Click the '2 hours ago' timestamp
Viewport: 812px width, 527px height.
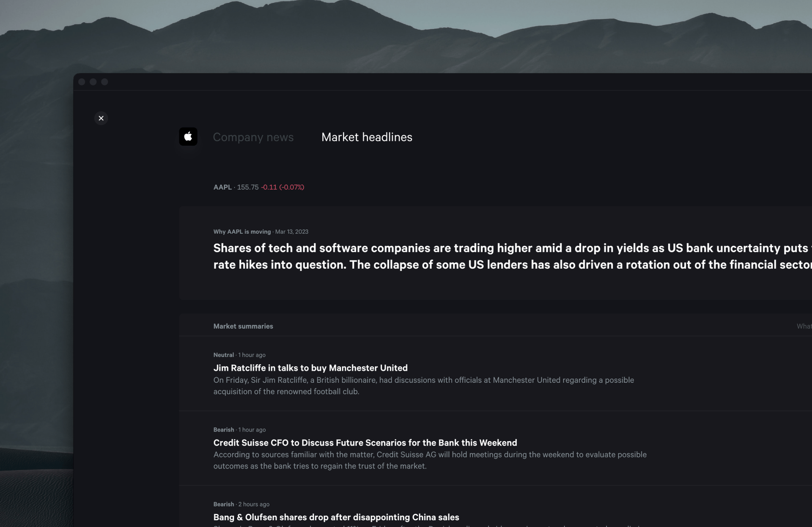click(x=254, y=504)
